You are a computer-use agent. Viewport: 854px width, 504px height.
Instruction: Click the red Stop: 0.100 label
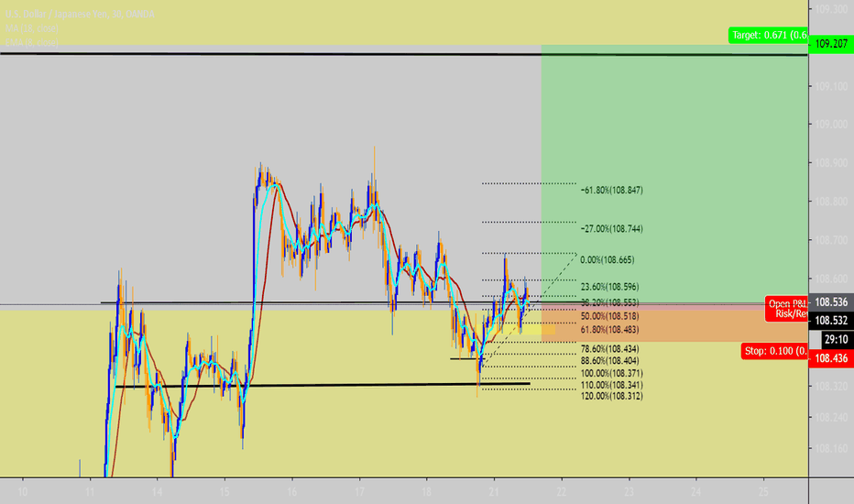pyautogui.click(x=774, y=351)
